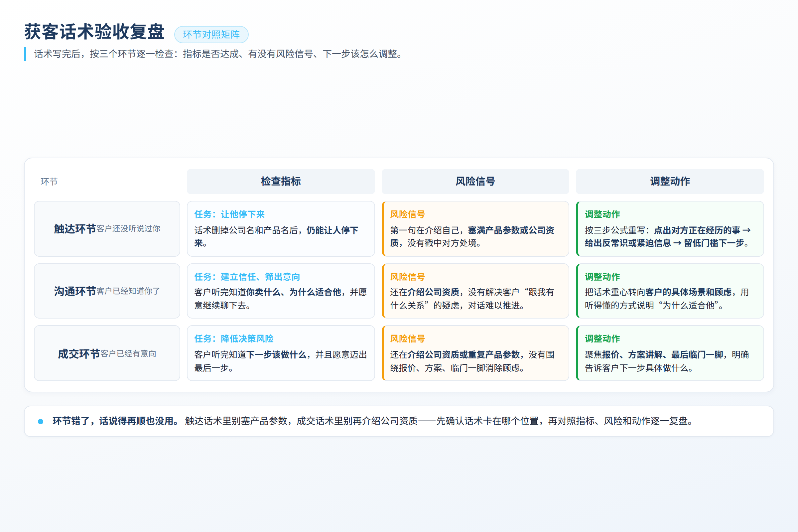This screenshot has width=798, height=532.
Task: Click 客户还没听说过你 caption
Action: 128,229
